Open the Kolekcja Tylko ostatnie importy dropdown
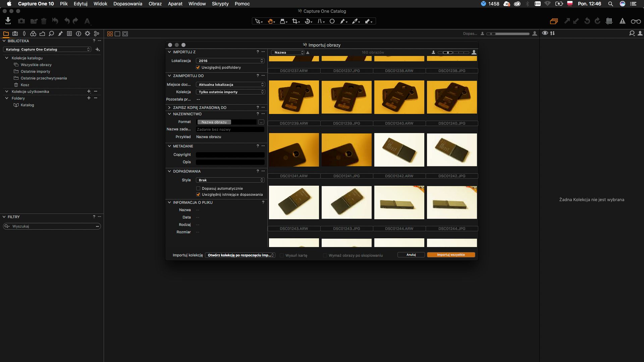This screenshot has width=644, height=362. pos(230,92)
